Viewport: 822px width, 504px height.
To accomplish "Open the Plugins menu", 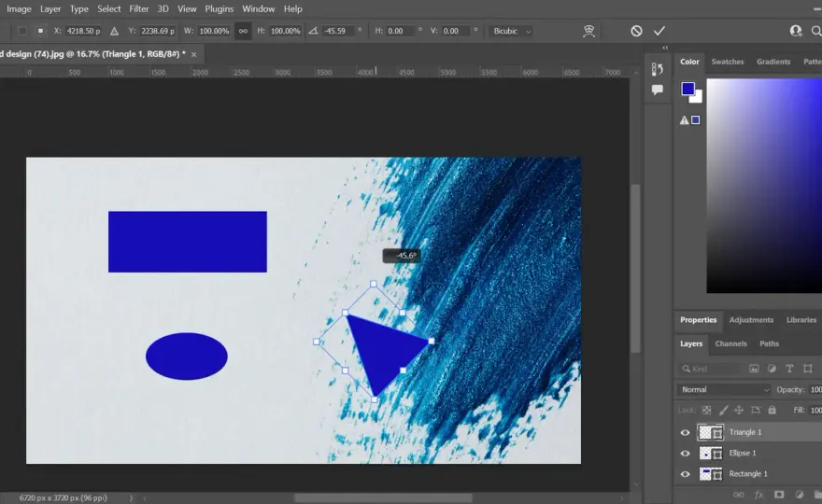I will (220, 9).
